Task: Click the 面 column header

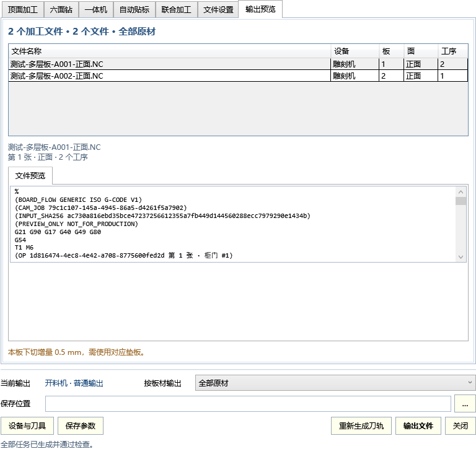Action: tap(421, 51)
